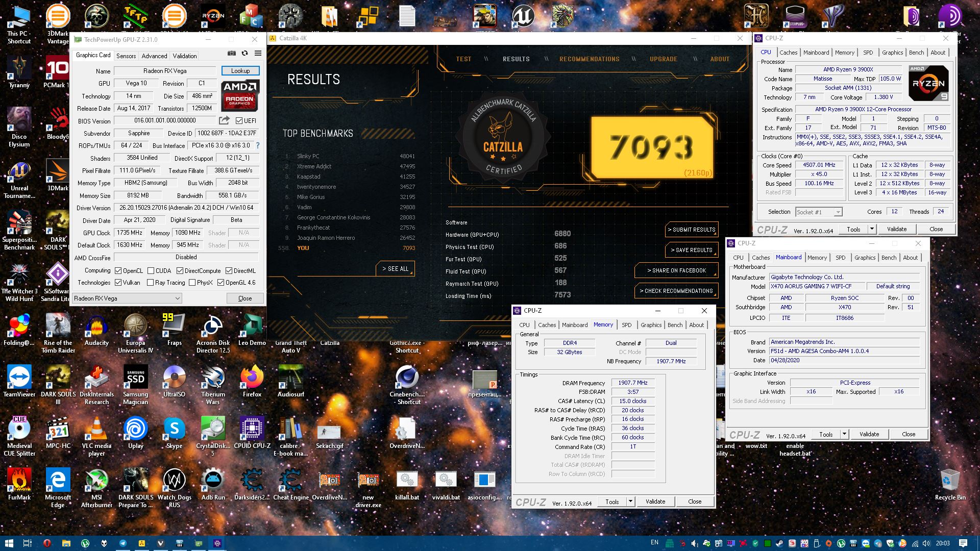
Task: Open Socket #1 selection dropdown in CPU-Z
Action: click(x=819, y=212)
